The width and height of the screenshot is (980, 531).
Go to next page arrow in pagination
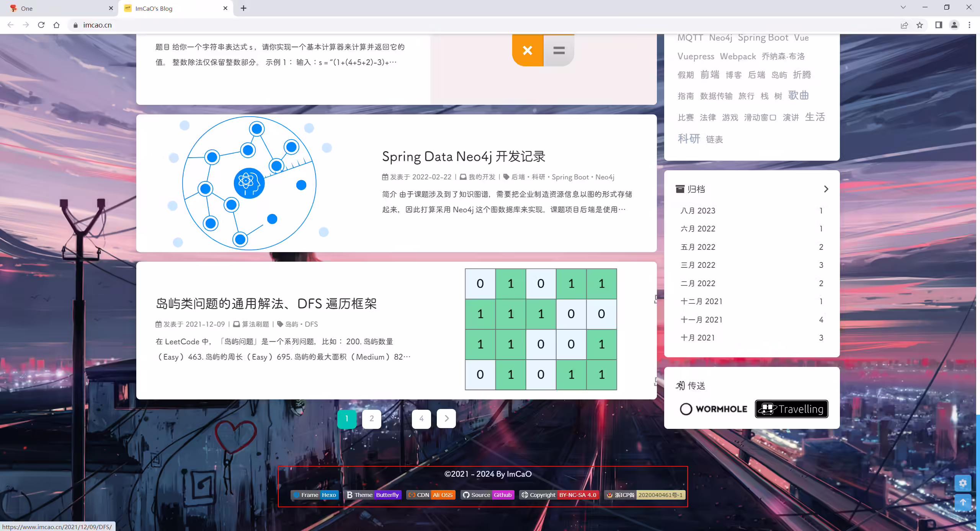(446, 419)
